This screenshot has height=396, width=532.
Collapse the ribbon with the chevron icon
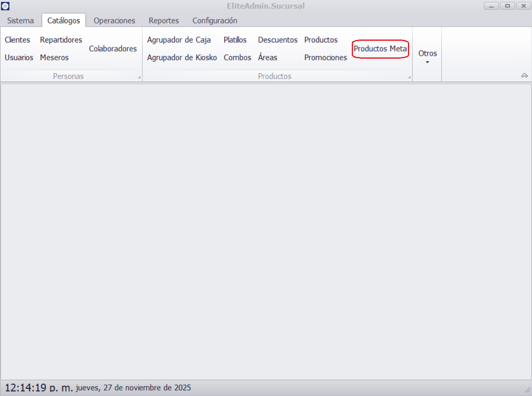pos(525,75)
